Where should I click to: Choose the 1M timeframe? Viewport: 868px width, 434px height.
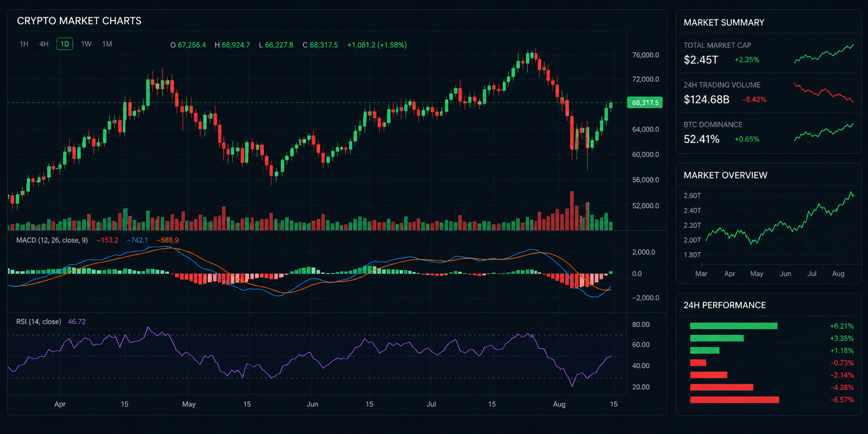click(x=107, y=44)
